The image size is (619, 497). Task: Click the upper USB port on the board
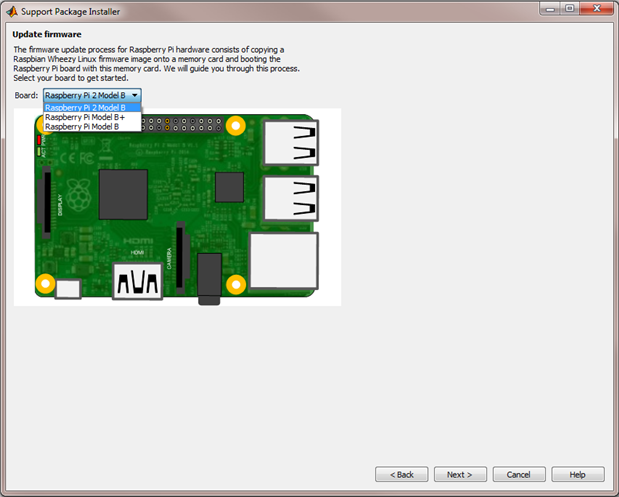coord(290,143)
